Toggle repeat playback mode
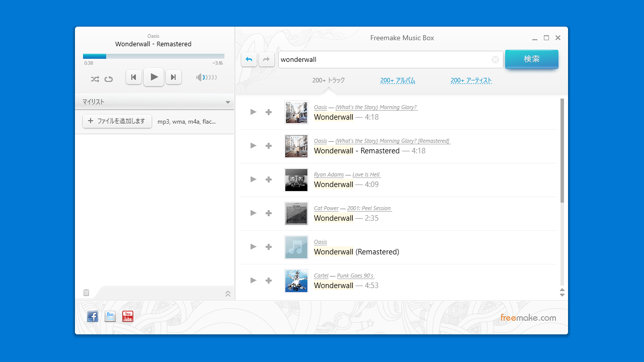The image size is (644, 362). [109, 78]
